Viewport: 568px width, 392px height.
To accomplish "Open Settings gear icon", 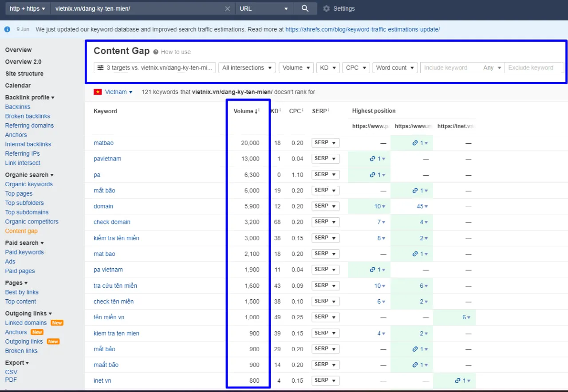I will pyautogui.click(x=327, y=8).
